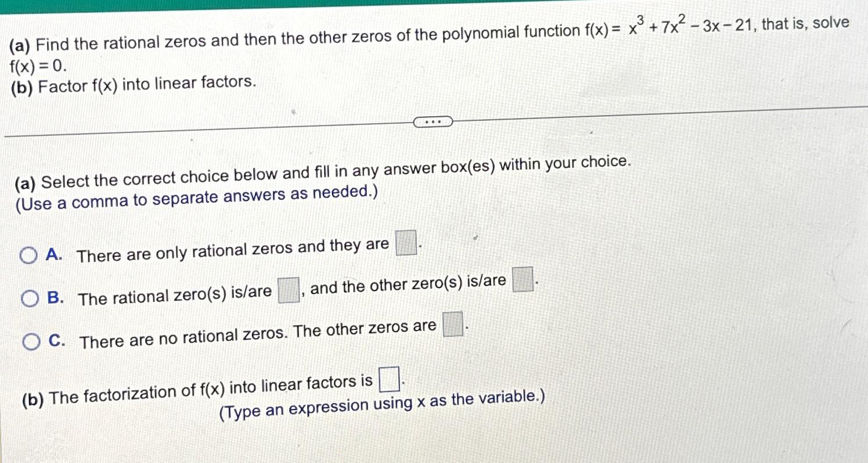This screenshot has width=868, height=463.
Task: Expand the collapsed section using the ellipsis handle
Action: coord(434,121)
